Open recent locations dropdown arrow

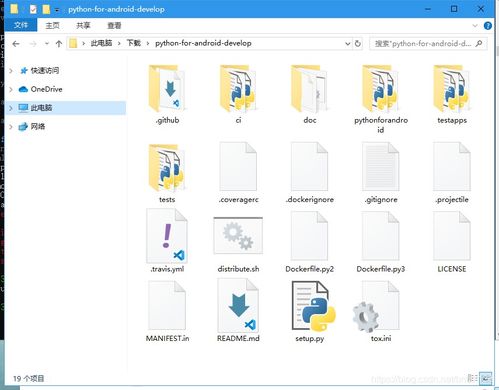point(47,44)
